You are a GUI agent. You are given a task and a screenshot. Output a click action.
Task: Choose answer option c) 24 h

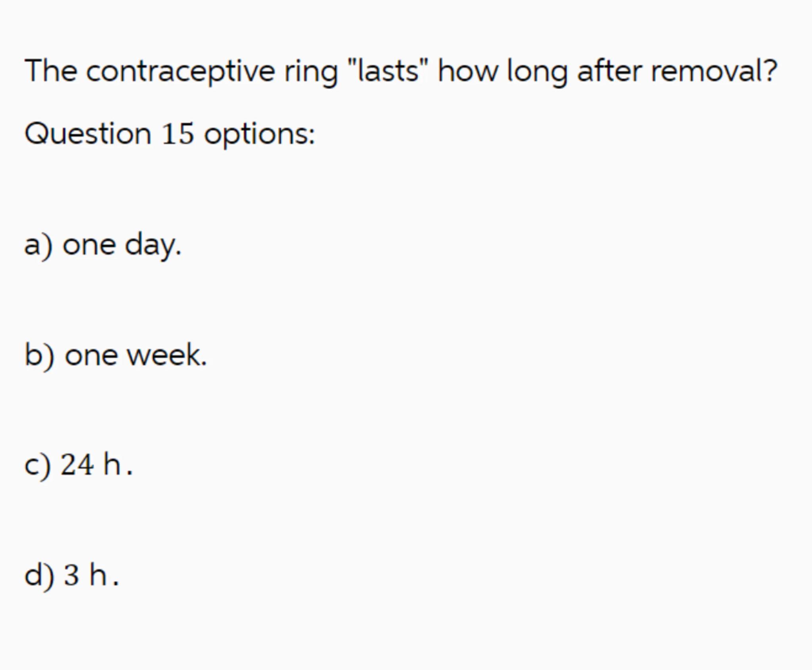(78, 465)
